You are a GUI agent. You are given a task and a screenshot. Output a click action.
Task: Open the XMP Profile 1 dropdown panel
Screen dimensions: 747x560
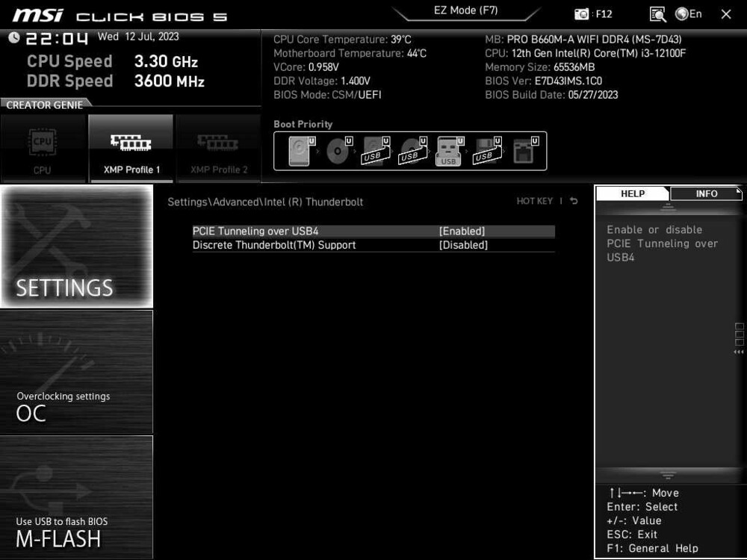click(131, 148)
